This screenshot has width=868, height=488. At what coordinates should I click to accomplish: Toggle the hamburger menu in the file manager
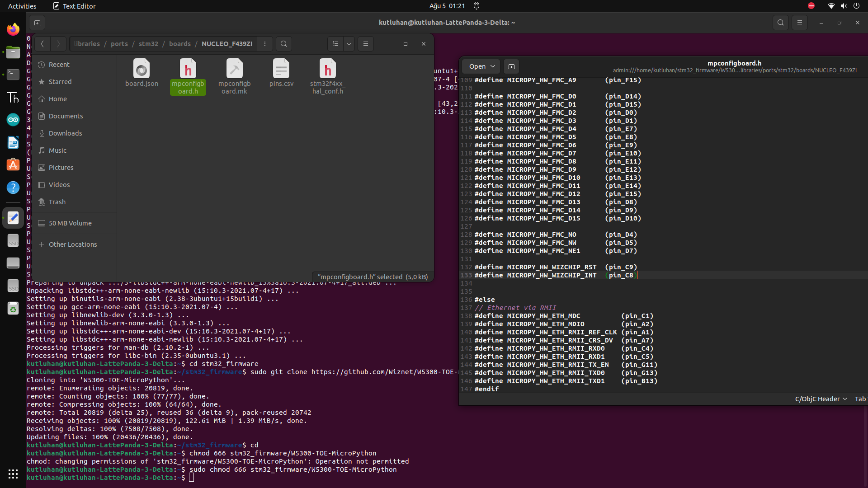point(365,44)
